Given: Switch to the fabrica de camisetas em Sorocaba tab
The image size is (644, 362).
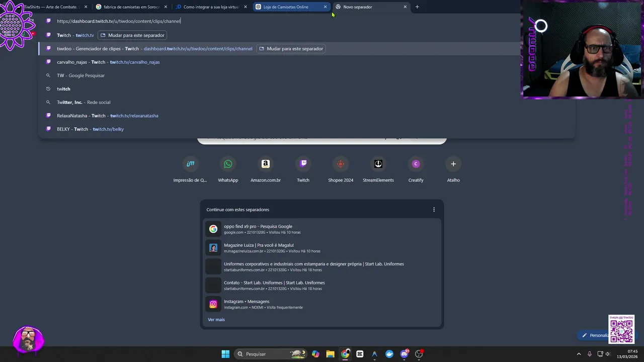Looking at the screenshot, I should click(x=131, y=7).
